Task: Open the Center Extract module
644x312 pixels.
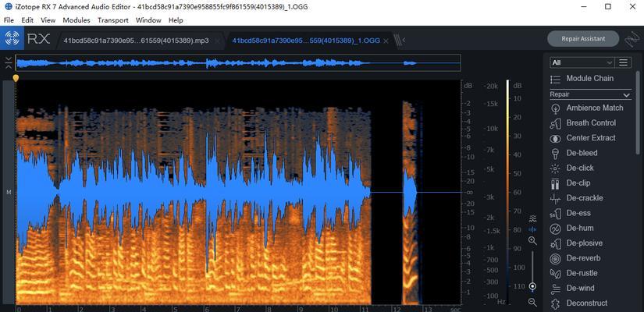Action: [x=582, y=138]
